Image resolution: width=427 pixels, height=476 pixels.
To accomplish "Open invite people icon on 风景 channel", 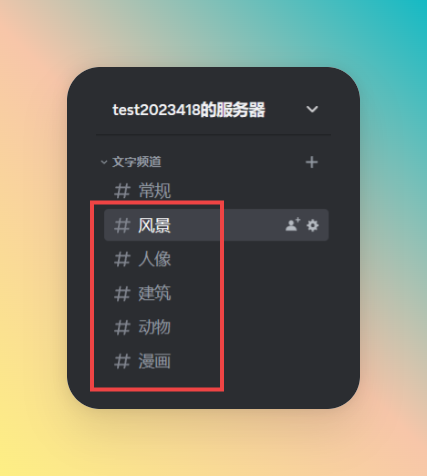I will pos(293,225).
